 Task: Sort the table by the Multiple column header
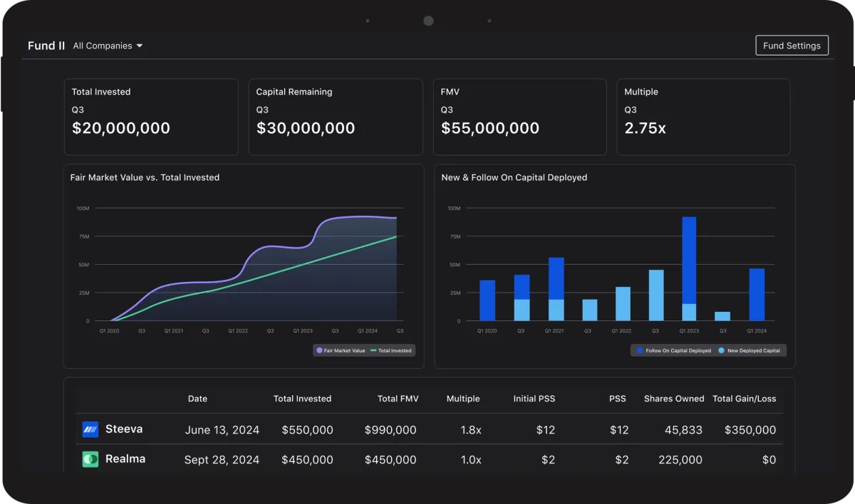463,399
